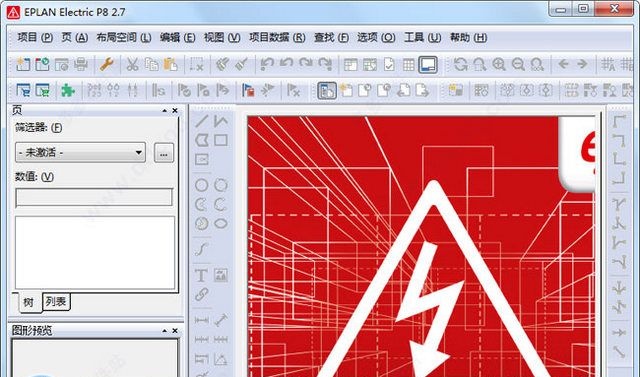
Task: Select the ellipse drawing tool
Action: (221, 224)
